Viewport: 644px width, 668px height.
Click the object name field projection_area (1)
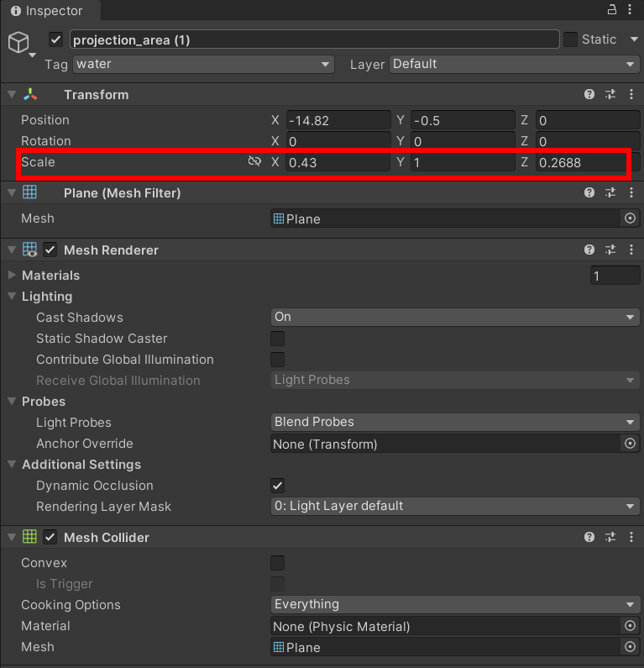click(x=315, y=39)
